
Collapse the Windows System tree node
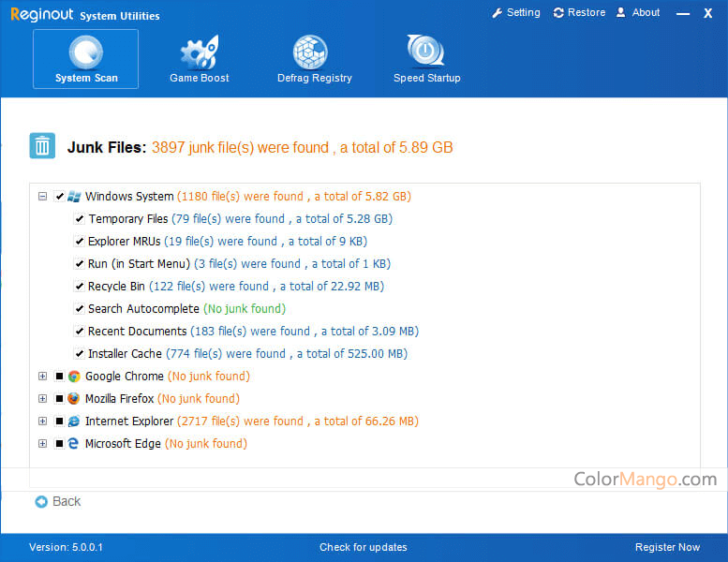[x=43, y=197]
